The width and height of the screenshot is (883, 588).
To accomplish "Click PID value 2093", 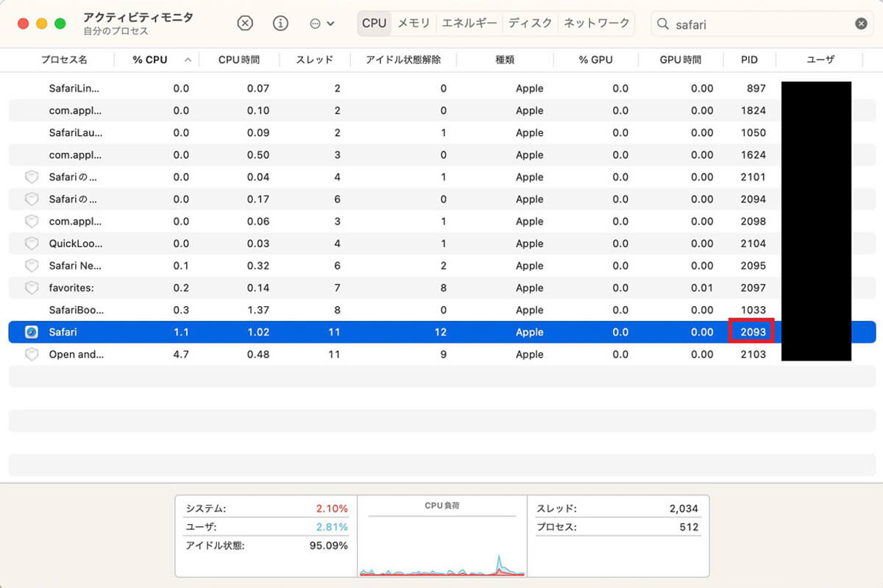I will 753,332.
